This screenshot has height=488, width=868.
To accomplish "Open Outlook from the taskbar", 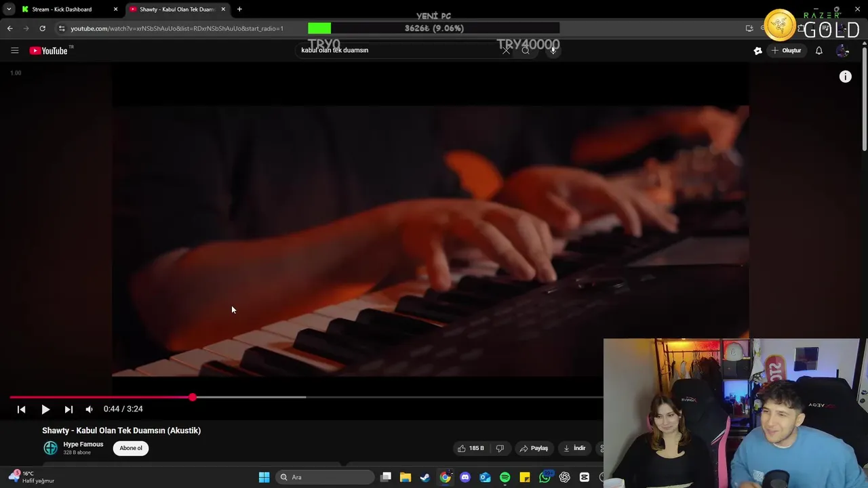I will pyautogui.click(x=485, y=477).
